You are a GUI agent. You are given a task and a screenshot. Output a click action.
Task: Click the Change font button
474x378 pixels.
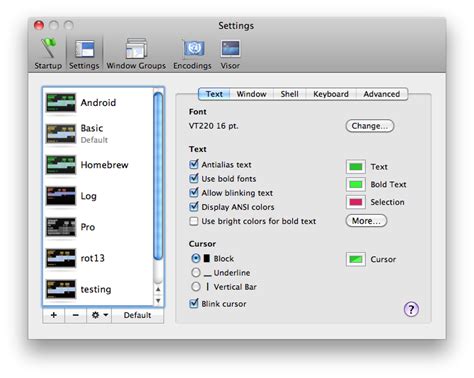pos(370,126)
